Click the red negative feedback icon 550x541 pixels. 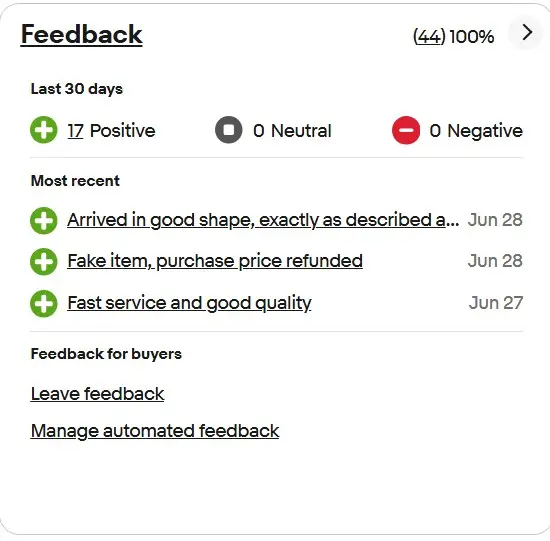click(x=406, y=130)
